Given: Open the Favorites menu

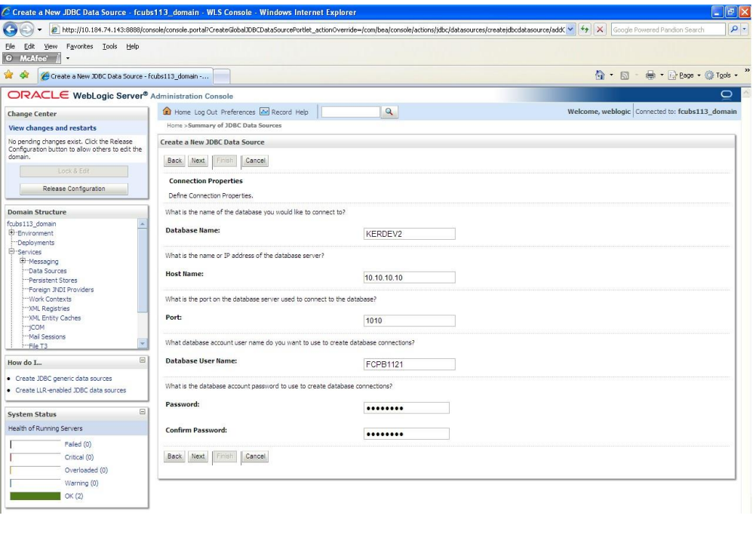Looking at the screenshot, I should (79, 46).
